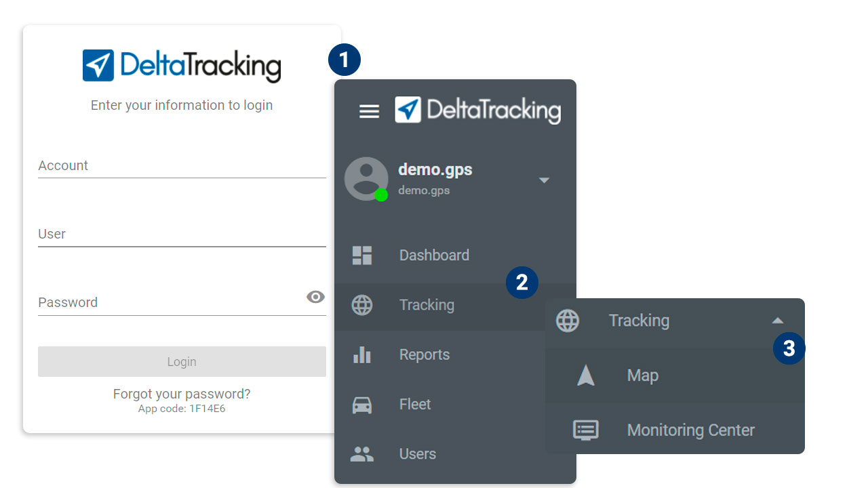The image size is (868, 488).
Task: Open the demo.gps user dropdown
Action: coord(544,180)
